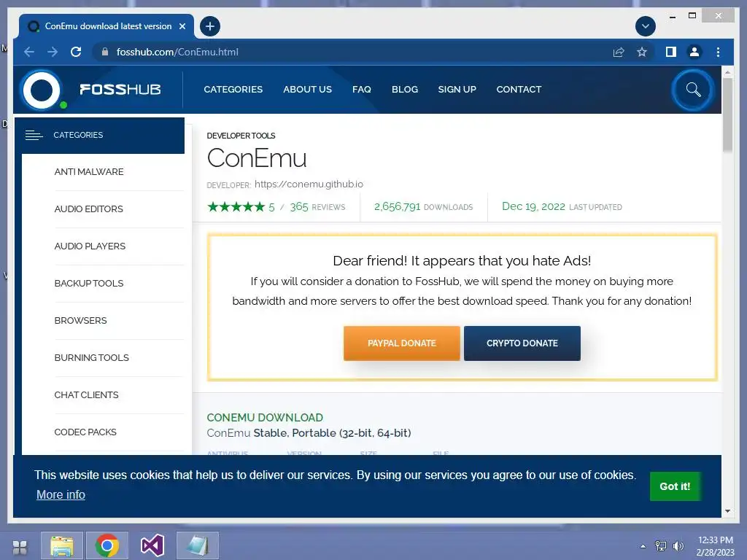Click the 365 REVIEWS link
The height and width of the screenshot is (560, 747).
point(317,206)
